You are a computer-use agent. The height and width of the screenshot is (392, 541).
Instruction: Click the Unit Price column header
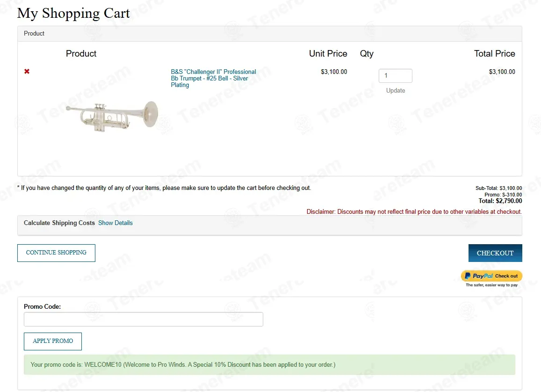point(328,53)
